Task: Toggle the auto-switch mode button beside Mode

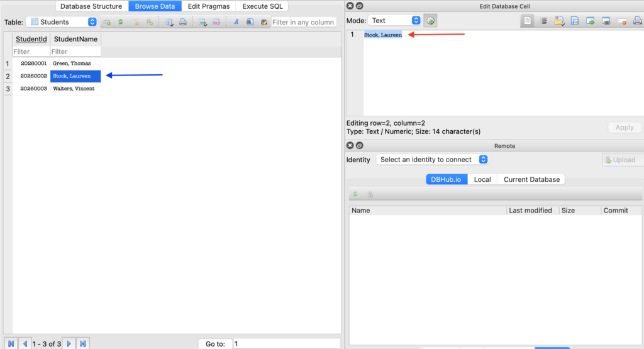Action: [x=431, y=21]
